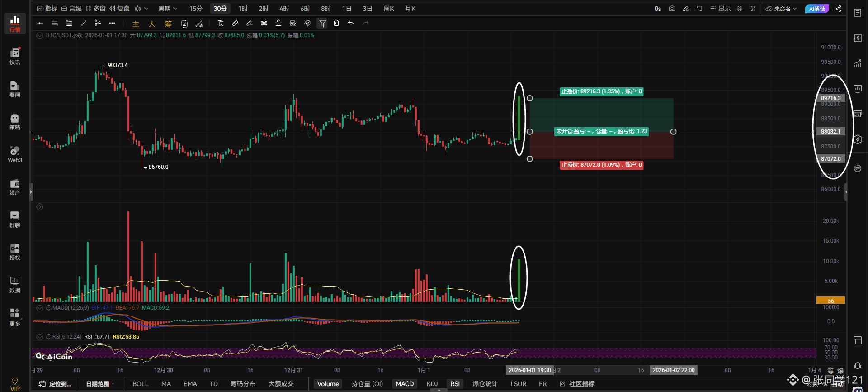The image size is (868, 392).
Task: Toggle the BOLL indicator
Action: (x=140, y=384)
